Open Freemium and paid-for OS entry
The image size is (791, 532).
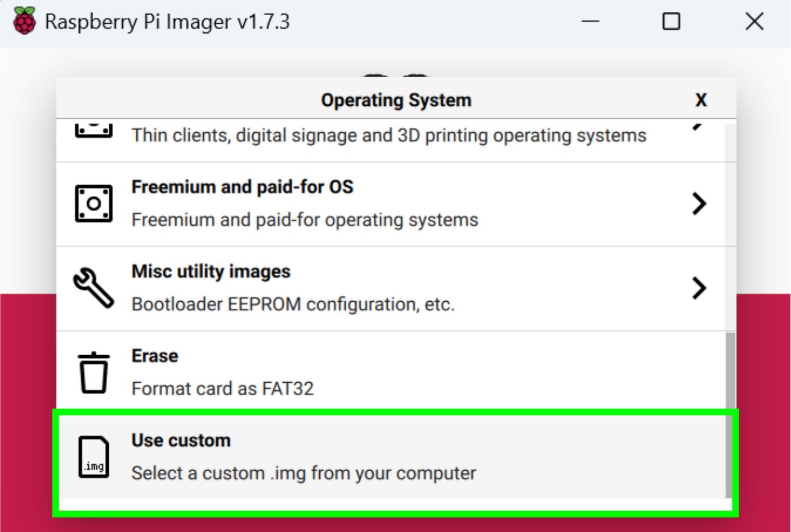[x=394, y=203]
